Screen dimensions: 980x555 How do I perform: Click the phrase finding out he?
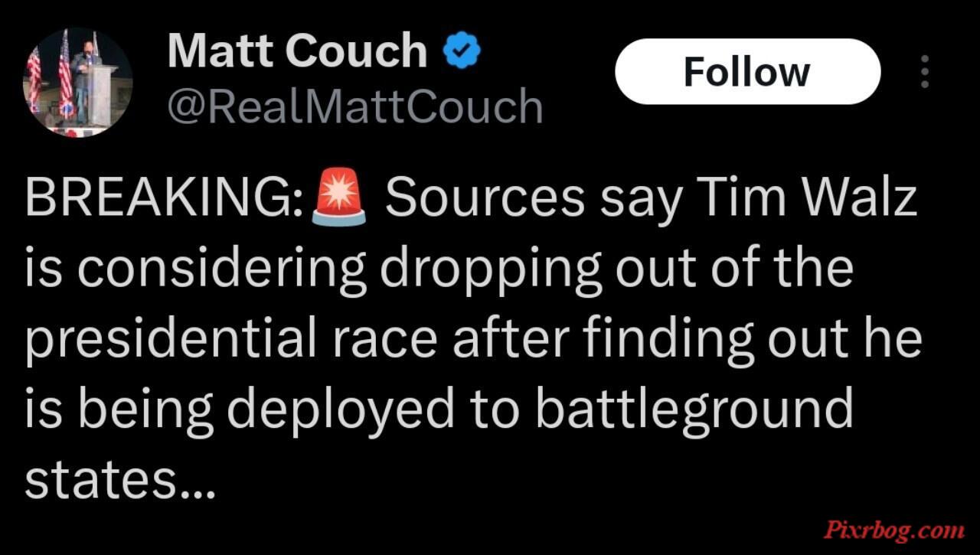[750, 340]
